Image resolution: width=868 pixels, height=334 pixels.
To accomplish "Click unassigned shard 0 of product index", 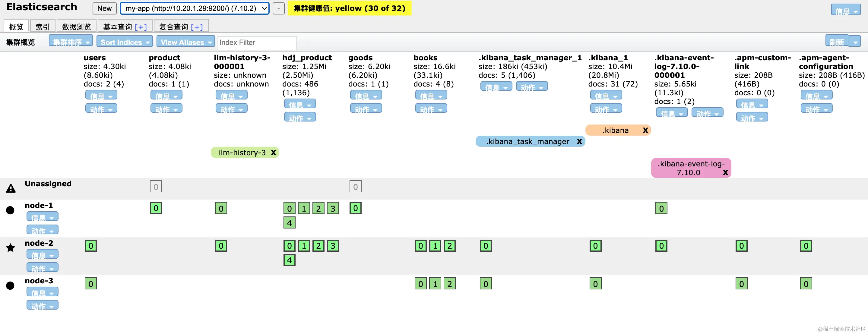I will 156,187.
